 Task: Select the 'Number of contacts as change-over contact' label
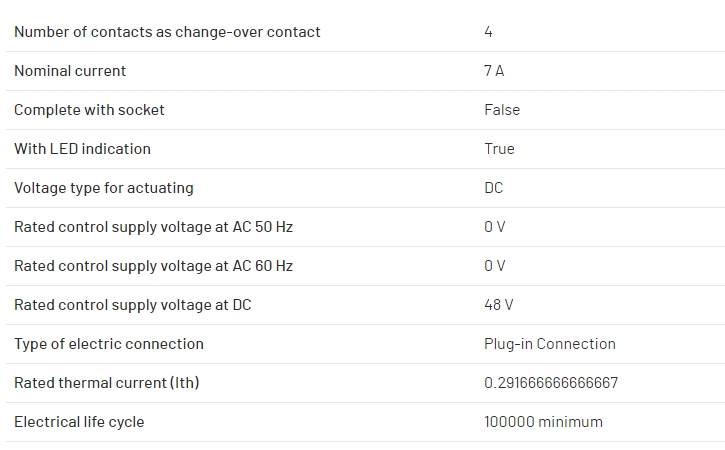click(x=167, y=32)
